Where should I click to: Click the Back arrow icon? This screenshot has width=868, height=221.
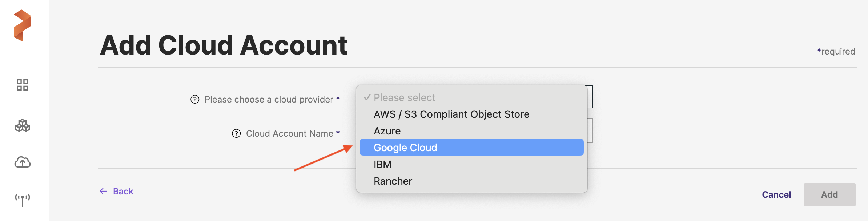click(104, 191)
